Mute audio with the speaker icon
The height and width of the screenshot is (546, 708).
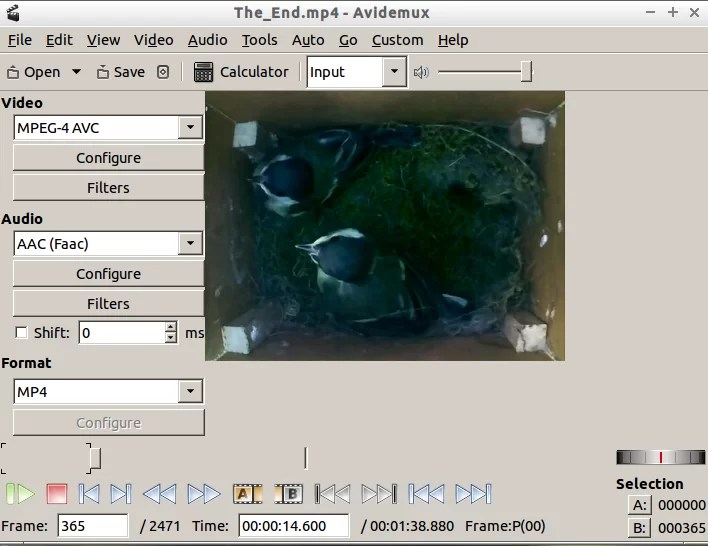coord(421,72)
